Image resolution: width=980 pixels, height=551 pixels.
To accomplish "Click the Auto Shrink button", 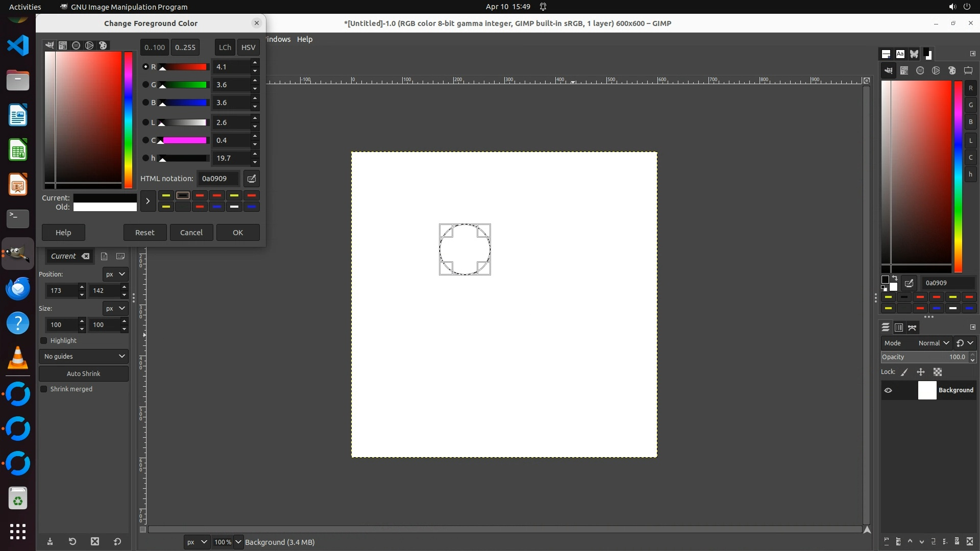I will 84,373.
